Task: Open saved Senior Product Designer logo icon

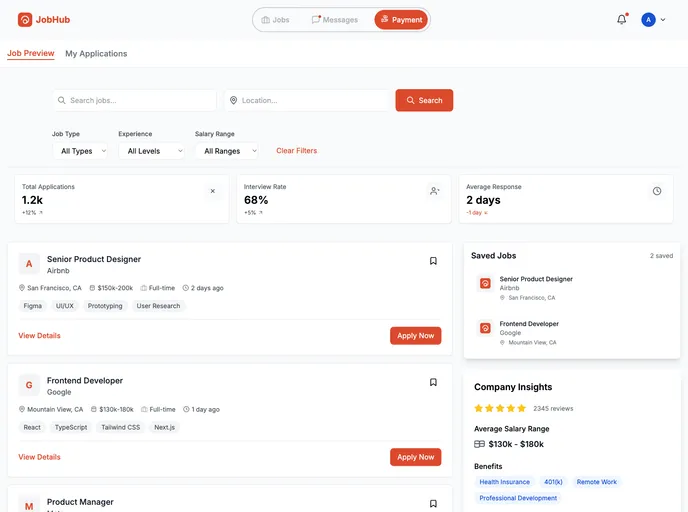Action: (x=485, y=283)
